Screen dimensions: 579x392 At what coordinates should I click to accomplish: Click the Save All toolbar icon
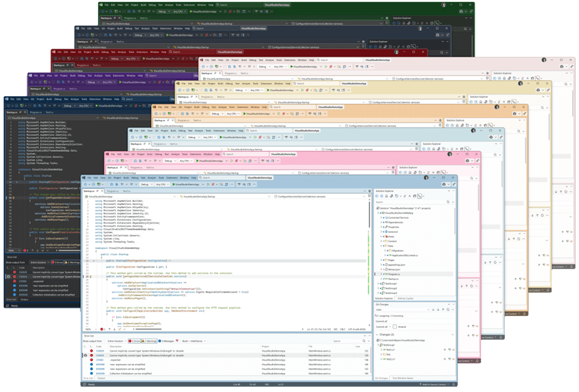pos(116,184)
